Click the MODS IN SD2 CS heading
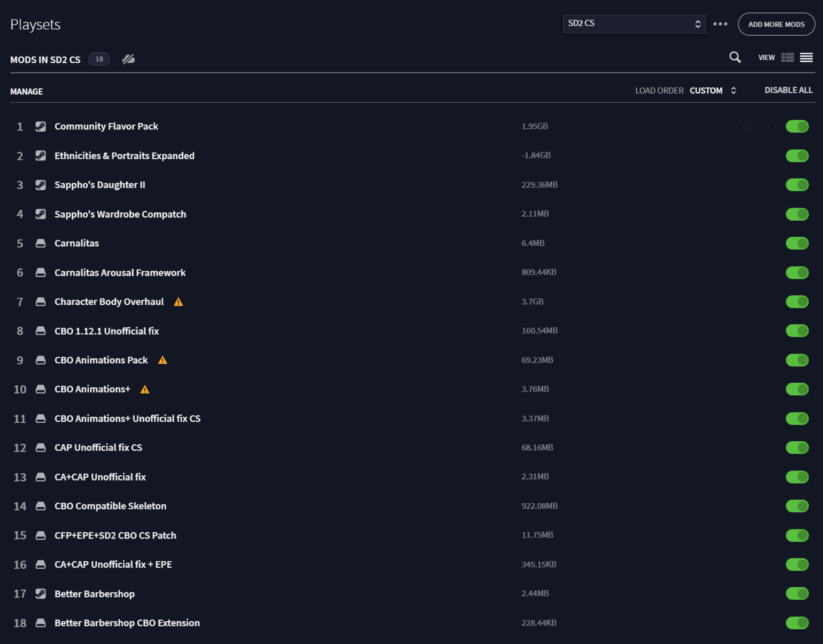This screenshot has height=644, width=823. coord(45,60)
